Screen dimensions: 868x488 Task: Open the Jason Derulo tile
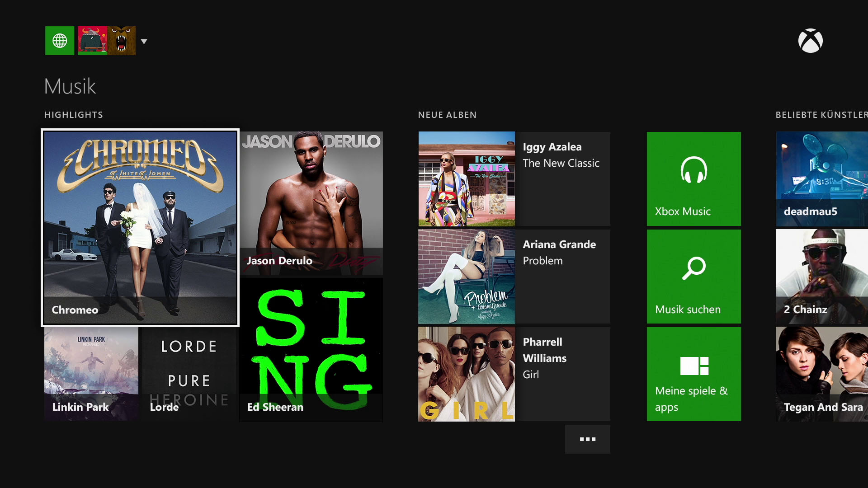coord(311,203)
